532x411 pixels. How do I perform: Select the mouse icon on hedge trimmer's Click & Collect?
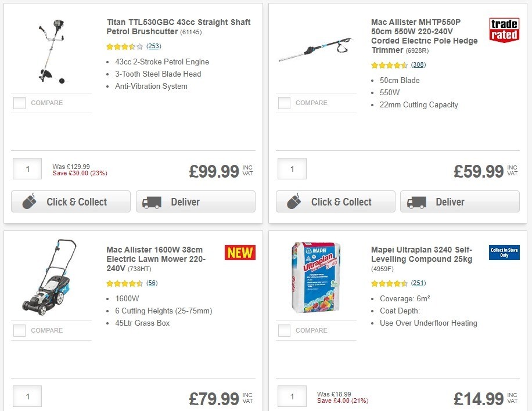[293, 201]
